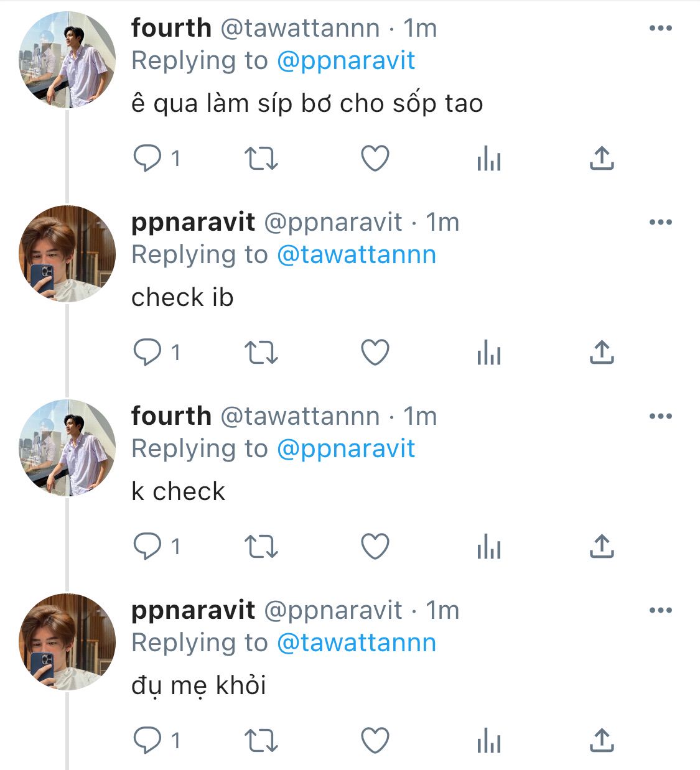Viewport: 700px width, 770px height.
Task: Open more options on the first tweet by fourth
Action: tap(660, 28)
